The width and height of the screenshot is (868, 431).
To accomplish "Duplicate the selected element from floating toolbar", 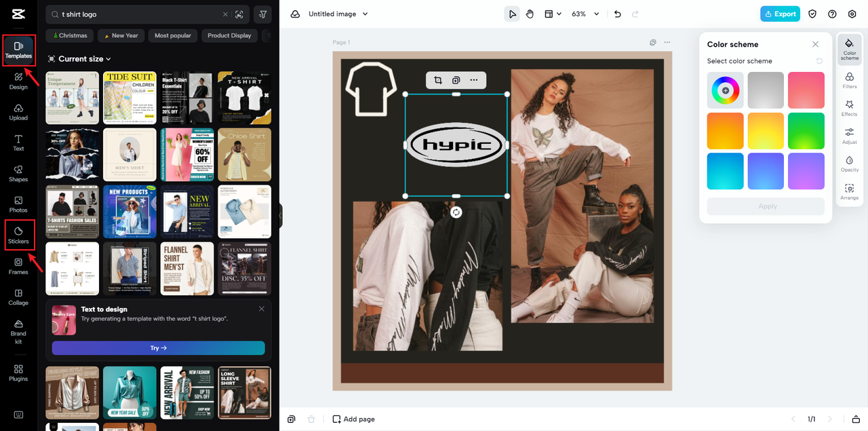I will point(456,80).
